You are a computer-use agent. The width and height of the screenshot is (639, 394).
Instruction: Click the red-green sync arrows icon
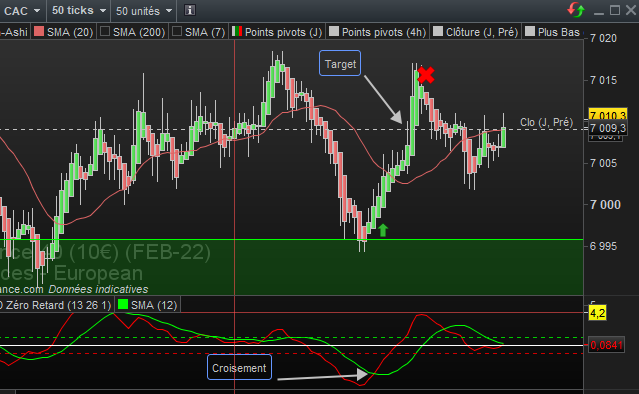click(576, 10)
